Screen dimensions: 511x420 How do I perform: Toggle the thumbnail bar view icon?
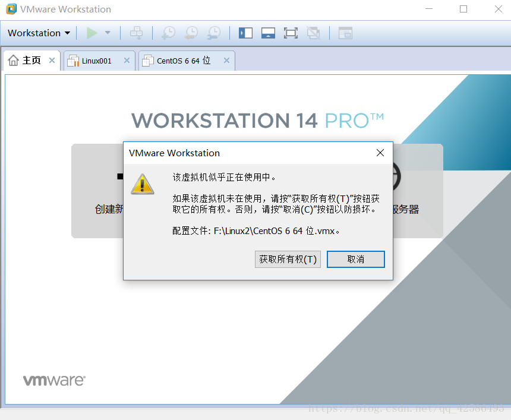click(268, 33)
